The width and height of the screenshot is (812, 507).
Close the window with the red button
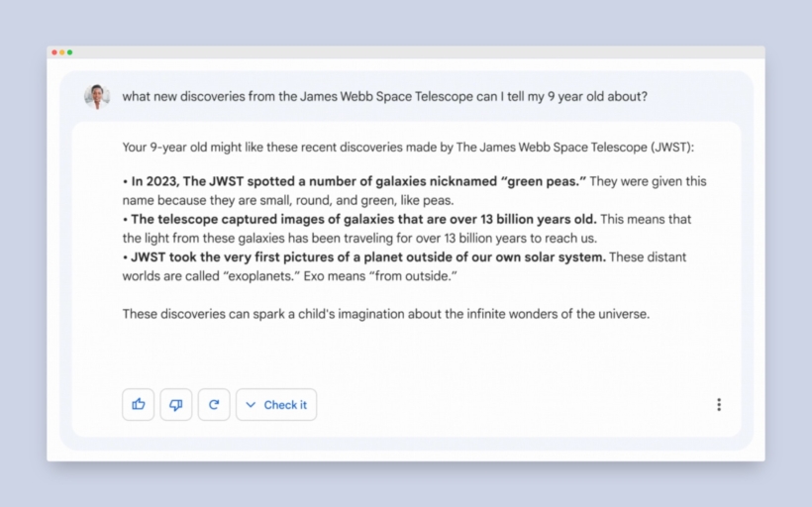point(54,51)
